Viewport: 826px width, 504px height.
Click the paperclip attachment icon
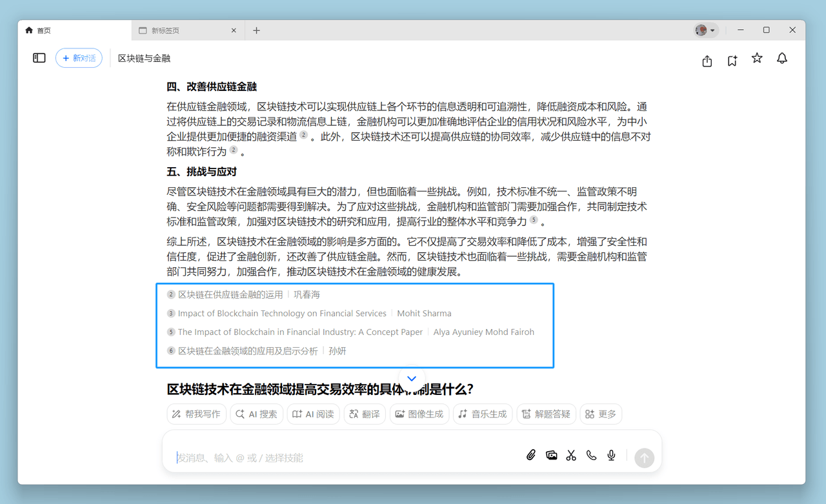click(x=531, y=456)
